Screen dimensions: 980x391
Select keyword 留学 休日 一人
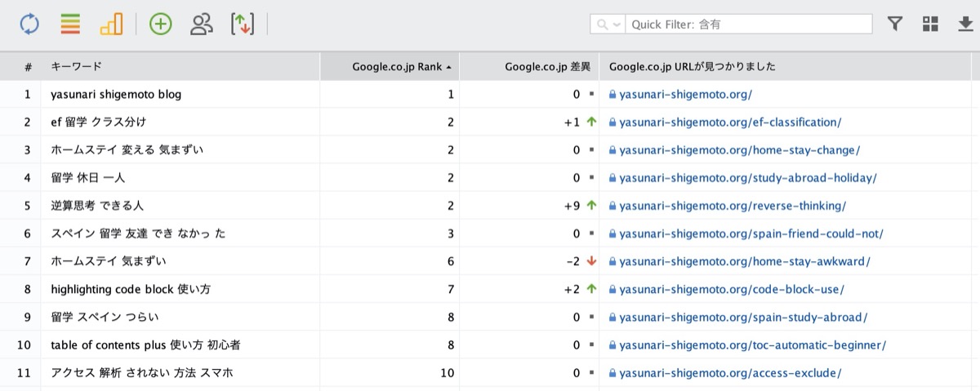point(87,178)
